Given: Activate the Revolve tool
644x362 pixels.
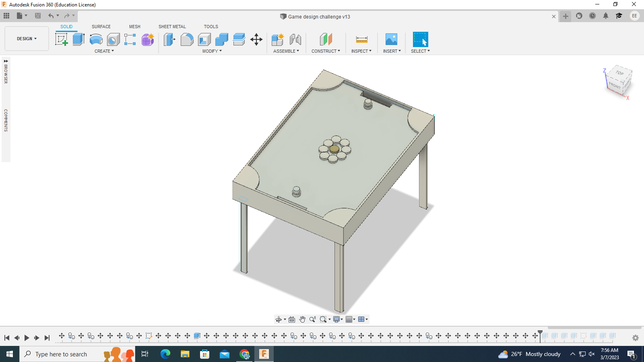Looking at the screenshot, I should (95, 39).
